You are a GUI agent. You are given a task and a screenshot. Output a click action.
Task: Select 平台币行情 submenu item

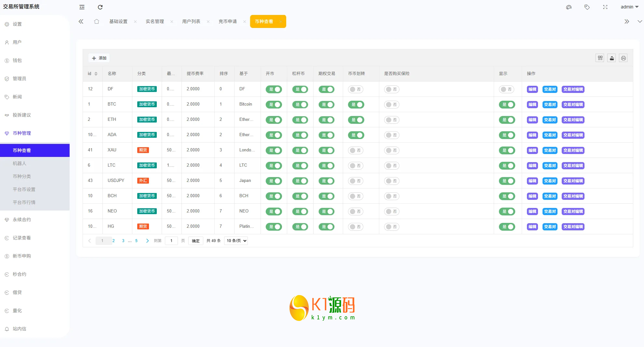pyautogui.click(x=35, y=202)
